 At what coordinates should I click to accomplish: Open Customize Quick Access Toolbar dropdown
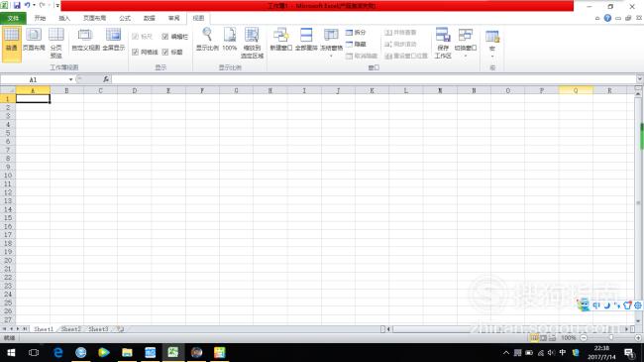(57, 5)
